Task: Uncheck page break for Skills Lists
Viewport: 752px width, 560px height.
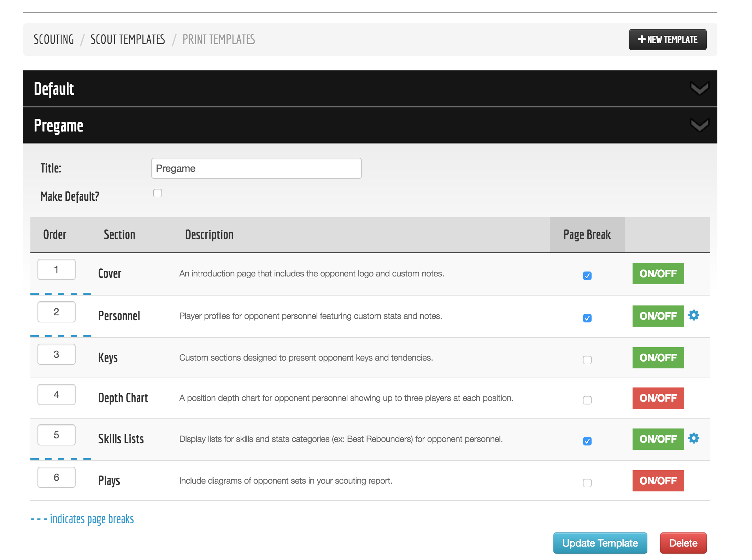Action: click(x=587, y=441)
